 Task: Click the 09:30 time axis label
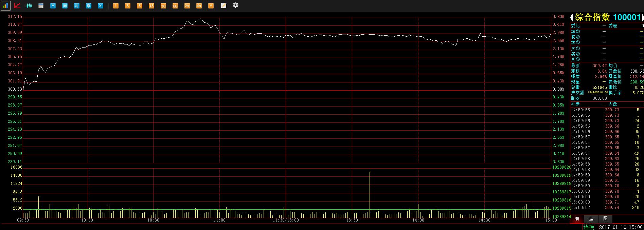23,220
